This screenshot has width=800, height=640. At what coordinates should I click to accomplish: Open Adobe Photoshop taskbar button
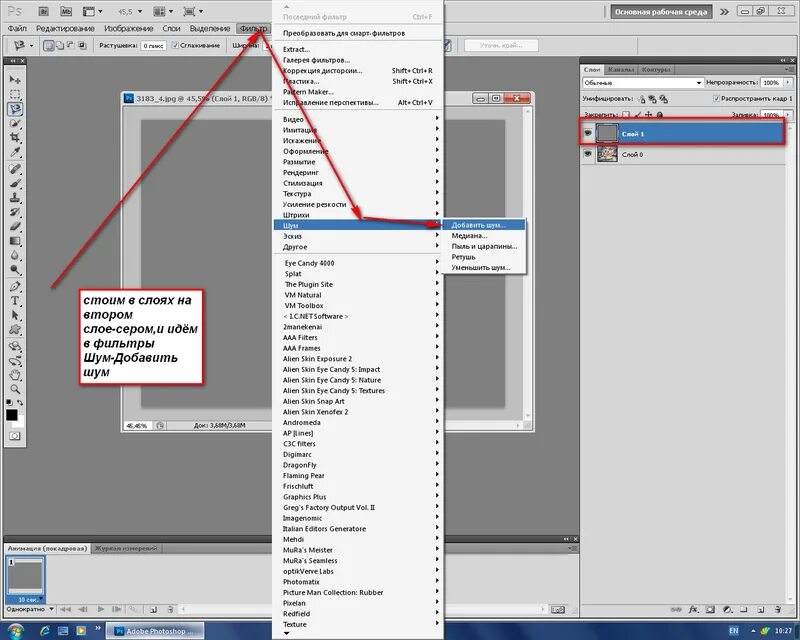click(x=155, y=631)
